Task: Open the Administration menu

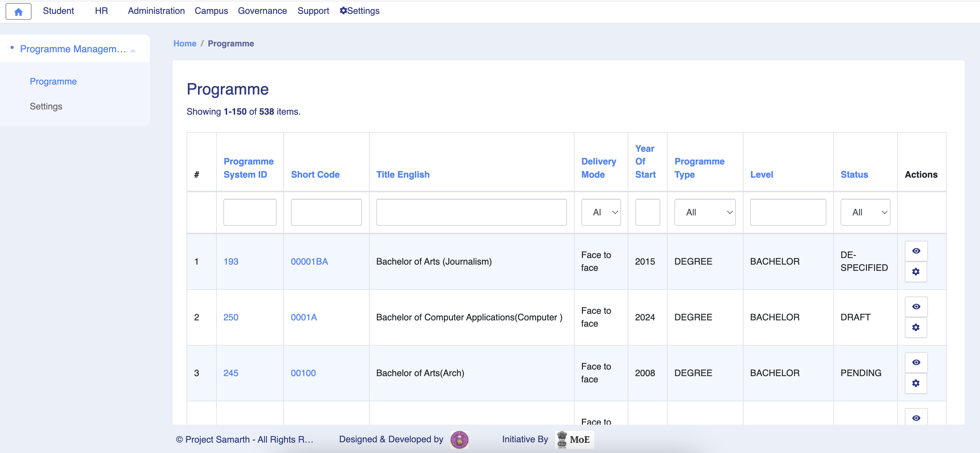Action: tap(156, 11)
